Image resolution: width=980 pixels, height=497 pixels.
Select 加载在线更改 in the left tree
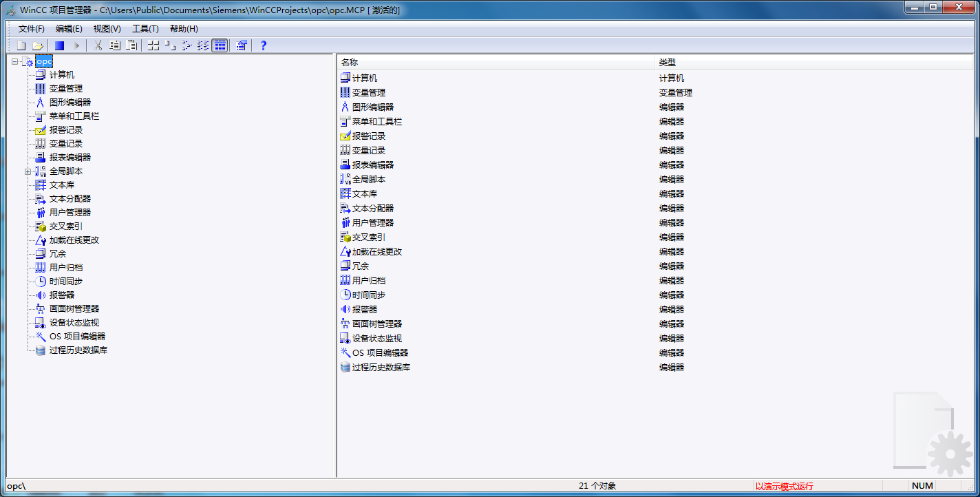click(74, 240)
